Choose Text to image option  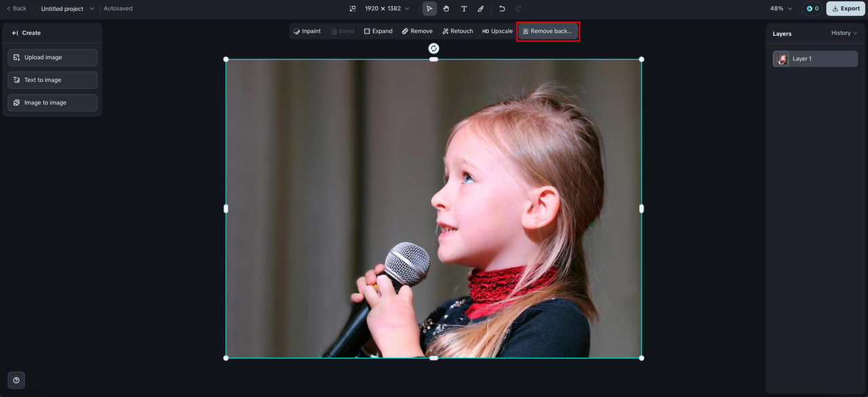click(52, 80)
